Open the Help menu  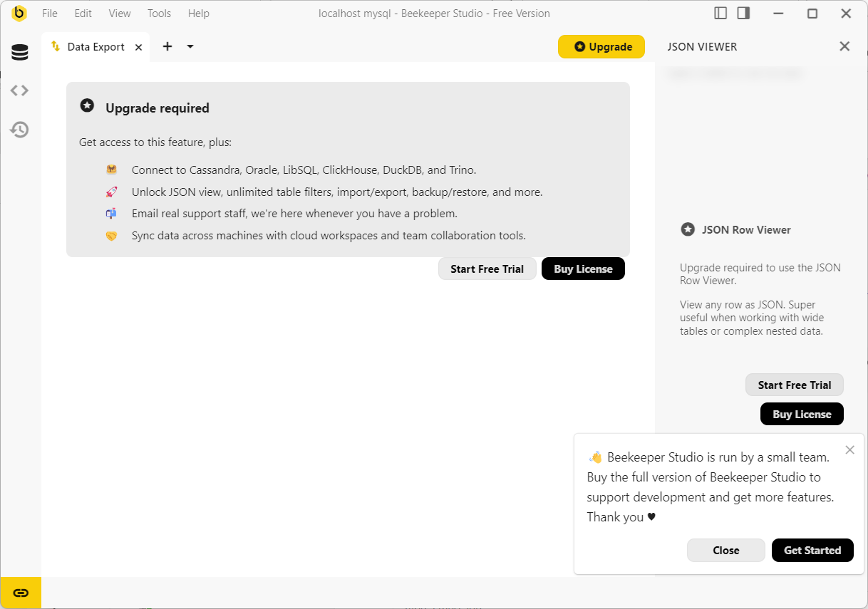[x=198, y=13]
